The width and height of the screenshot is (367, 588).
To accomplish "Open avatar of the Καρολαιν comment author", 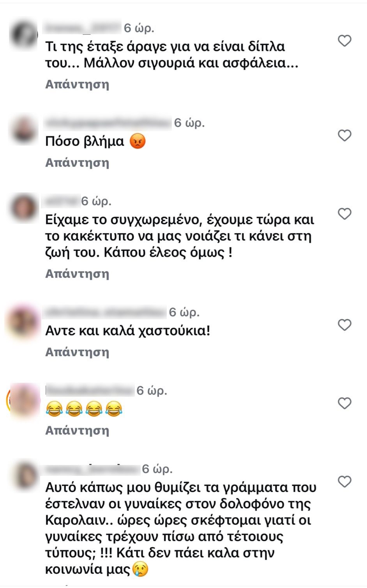I will coord(24,475).
